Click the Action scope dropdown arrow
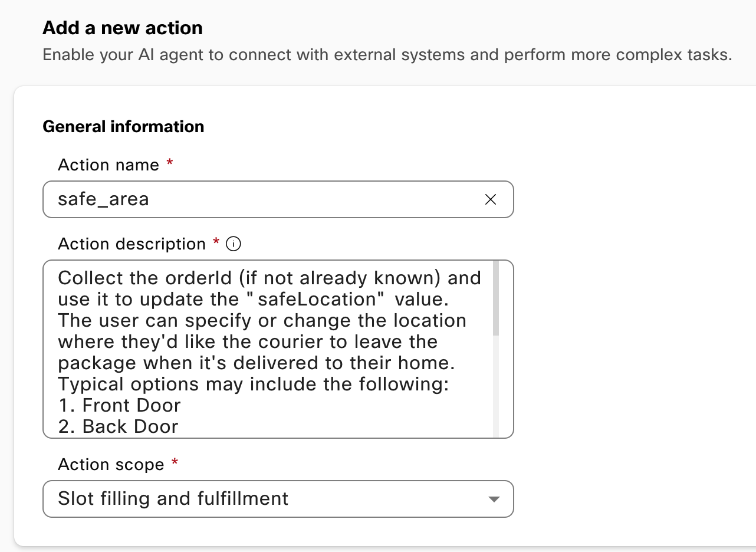Image resolution: width=756 pixels, height=552 pixels. [x=494, y=500]
